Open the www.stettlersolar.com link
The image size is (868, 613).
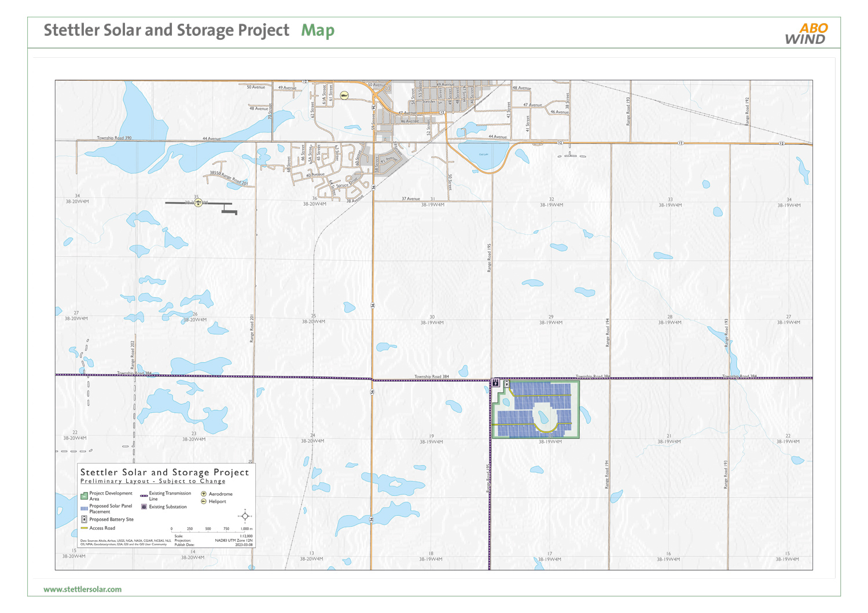pos(83,589)
